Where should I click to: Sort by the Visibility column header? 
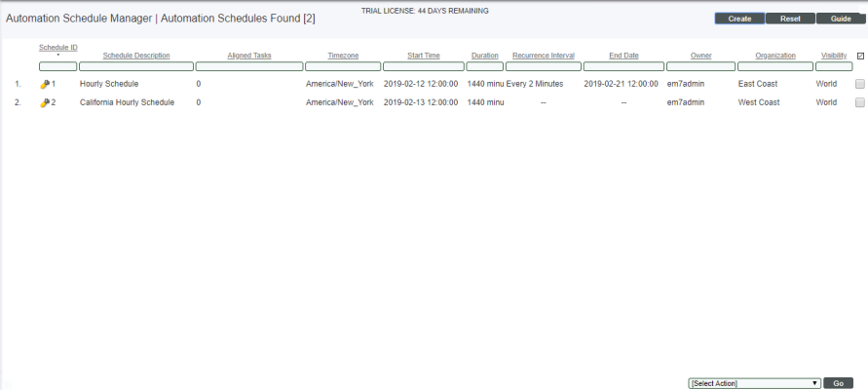tap(833, 56)
